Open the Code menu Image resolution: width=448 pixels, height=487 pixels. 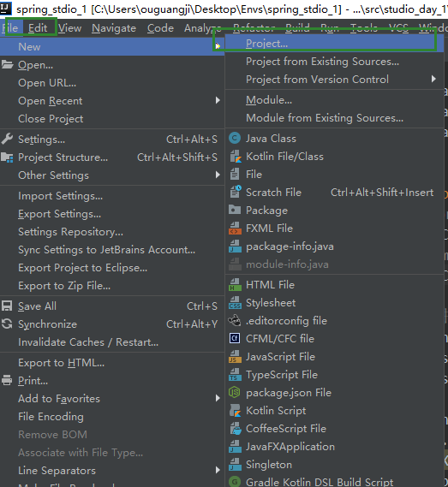click(x=160, y=28)
